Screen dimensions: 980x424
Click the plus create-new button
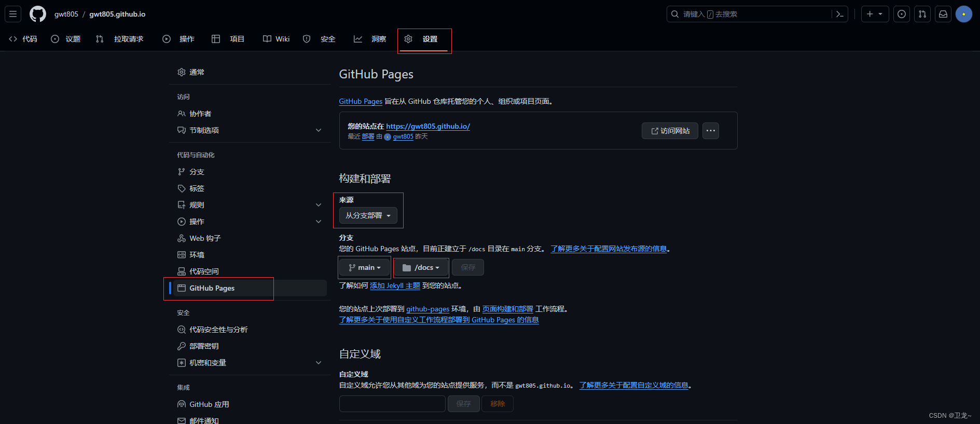(875, 14)
